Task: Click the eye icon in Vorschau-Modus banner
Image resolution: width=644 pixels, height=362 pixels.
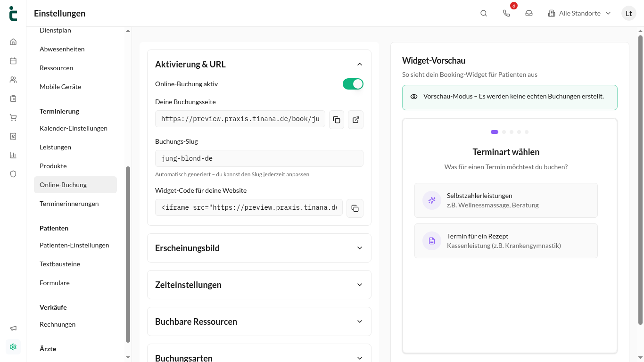Action: (x=414, y=97)
